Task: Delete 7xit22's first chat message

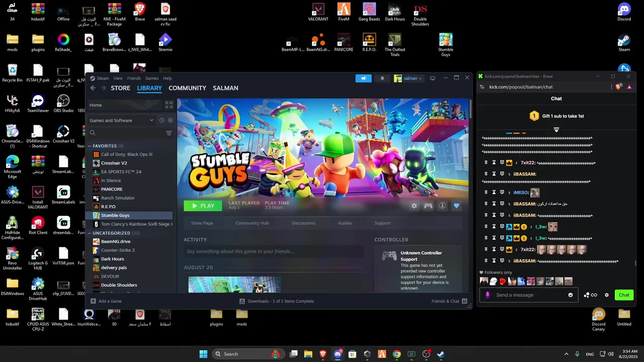Action: click(486, 163)
